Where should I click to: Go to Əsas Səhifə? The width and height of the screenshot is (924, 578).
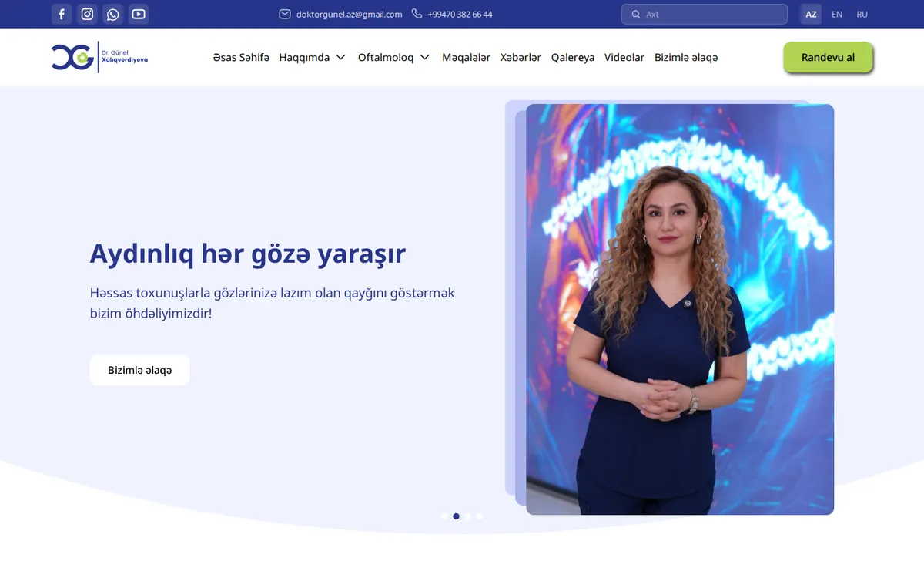(241, 58)
